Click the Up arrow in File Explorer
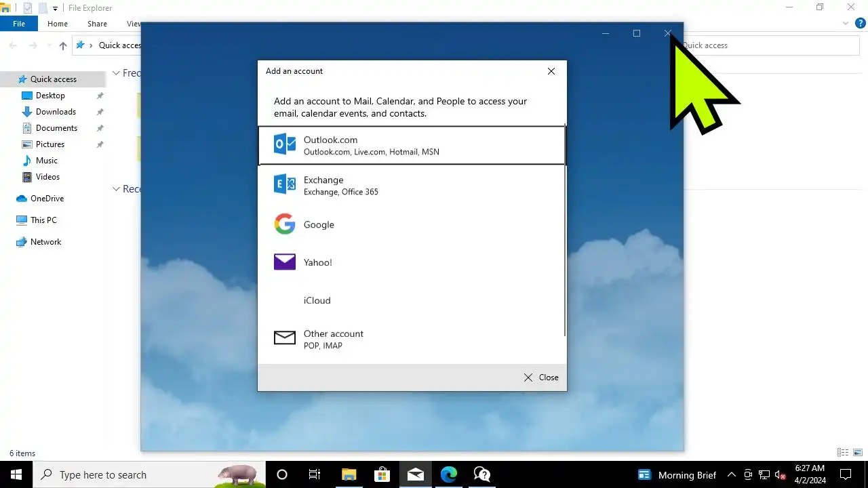The image size is (868, 488). point(63,45)
